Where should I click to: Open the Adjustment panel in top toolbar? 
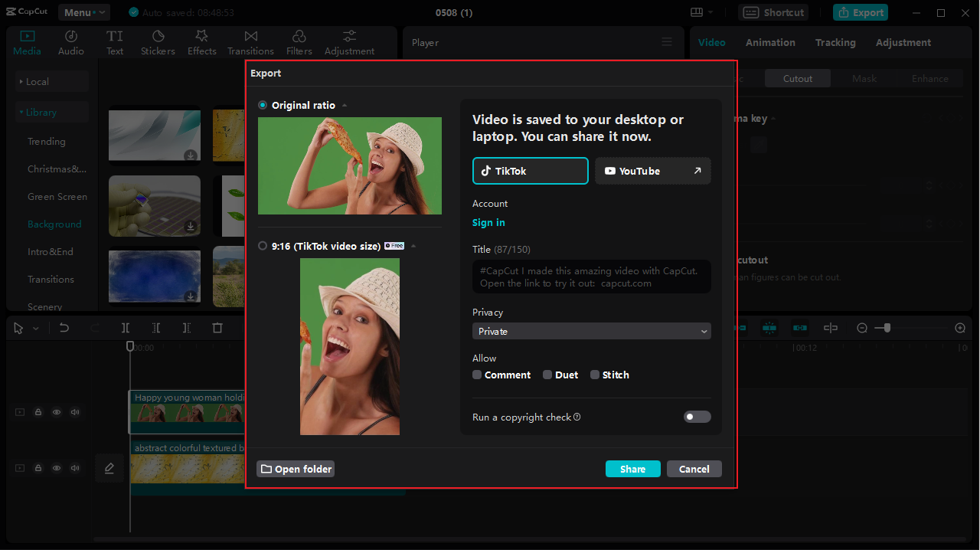point(349,43)
